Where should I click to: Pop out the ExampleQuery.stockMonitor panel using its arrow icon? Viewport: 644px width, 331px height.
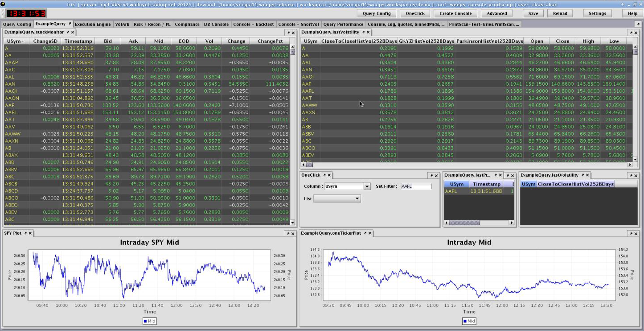[x=68, y=32]
